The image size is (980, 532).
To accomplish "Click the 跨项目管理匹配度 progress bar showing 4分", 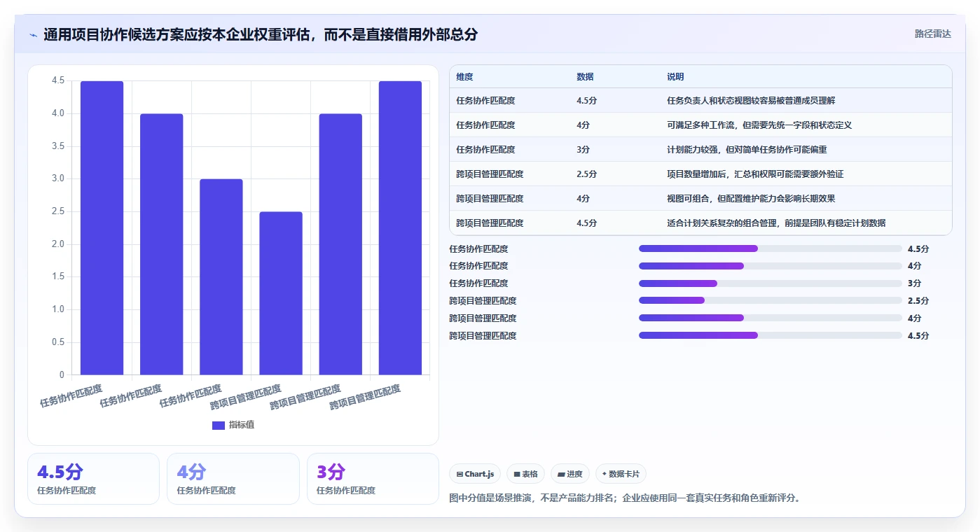I will coord(771,318).
